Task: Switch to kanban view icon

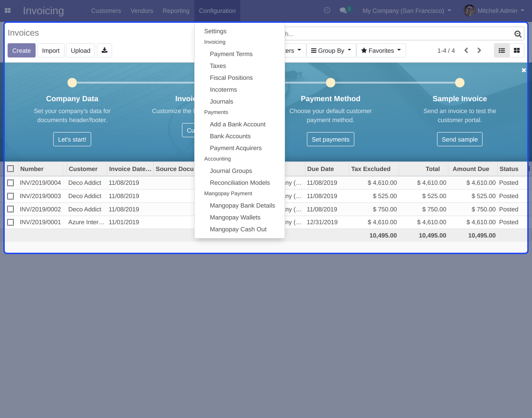Action: click(x=517, y=50)
